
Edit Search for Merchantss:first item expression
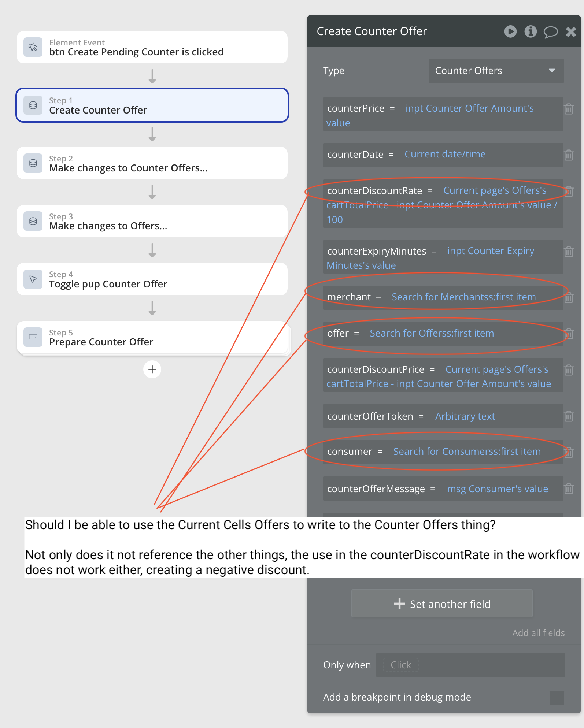(463, 297)
